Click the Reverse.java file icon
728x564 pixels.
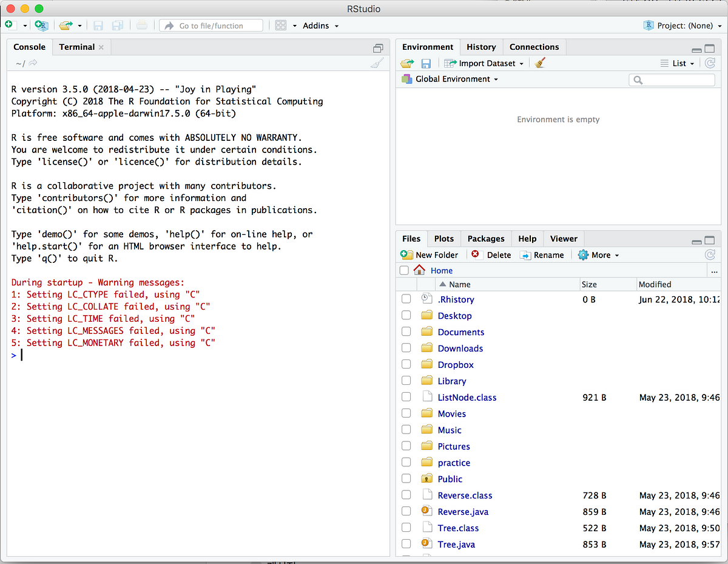[426, 512]
